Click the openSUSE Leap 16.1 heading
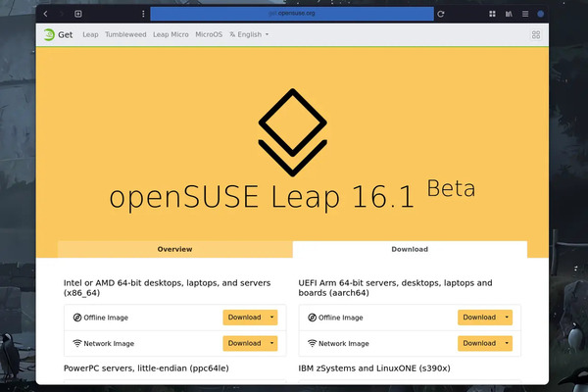Image resolution: width=588 pixels, height=392 pixels. (262, 197)
